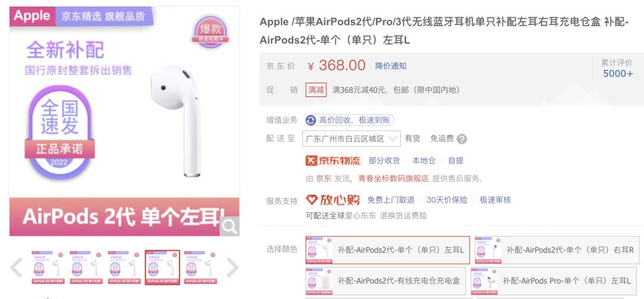The height and width of the screenshot is (299, 644).
Task: Select the first product thumbnail in carousel
Action: click(47, 267)
